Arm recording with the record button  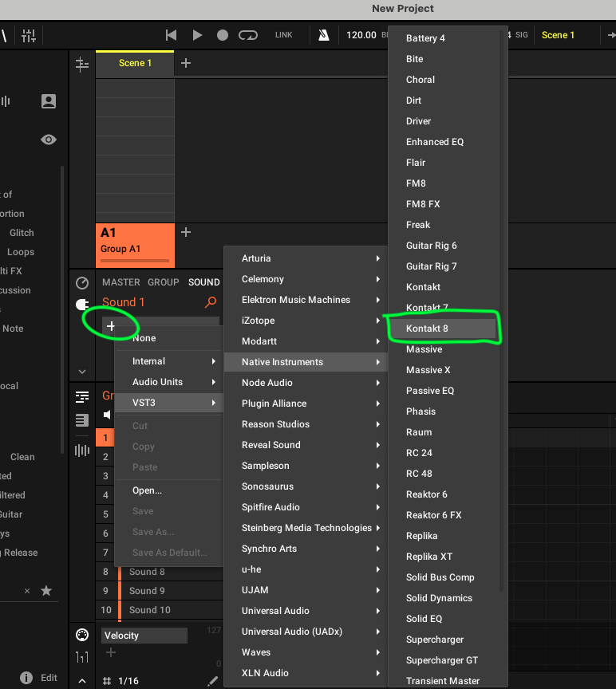click(x=223, y=35)
